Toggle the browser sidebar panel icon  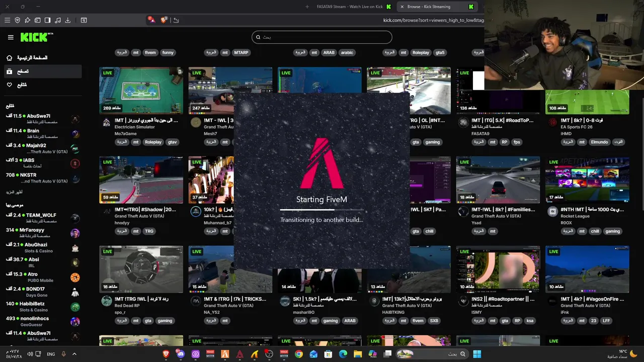(48, 20)
